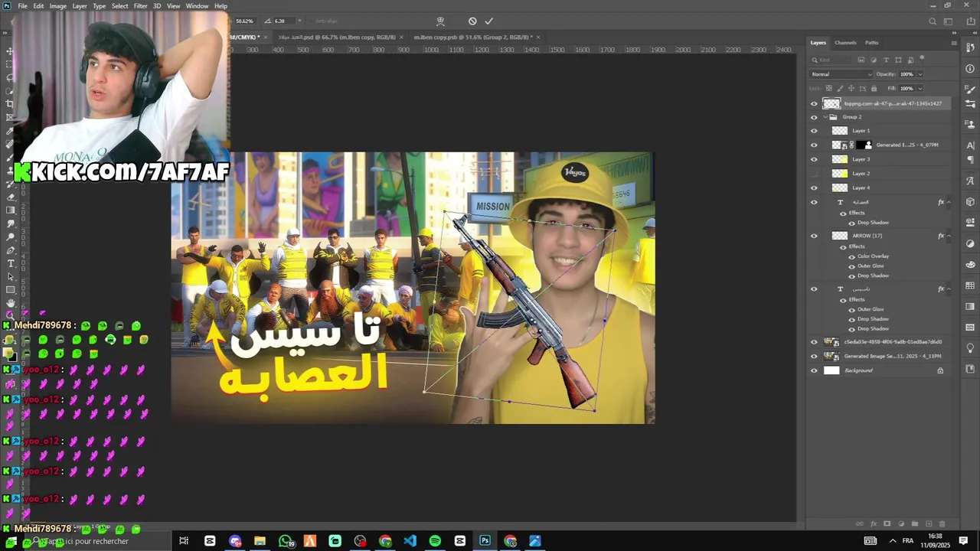Add a layer mask from the Layers panel bottom

coord(887,524)
